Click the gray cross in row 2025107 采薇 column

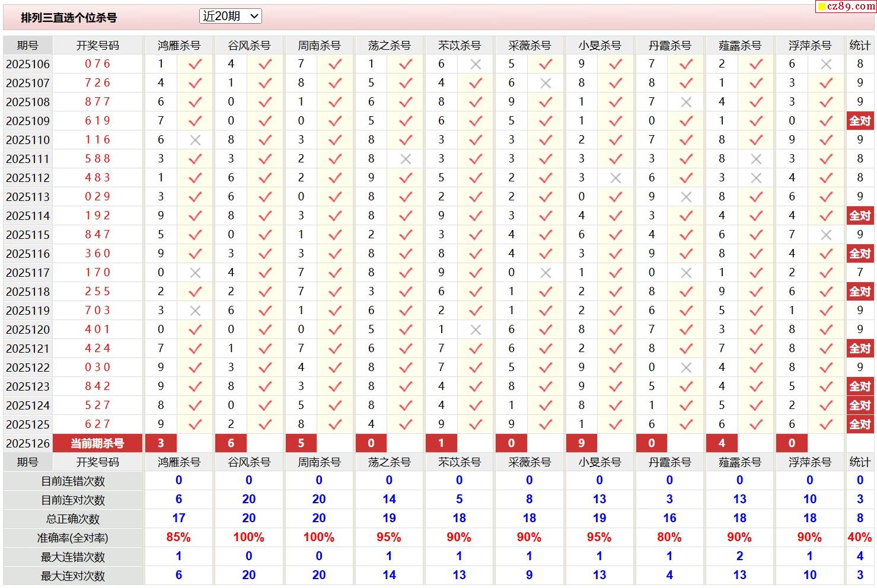[x=546, y=83]
